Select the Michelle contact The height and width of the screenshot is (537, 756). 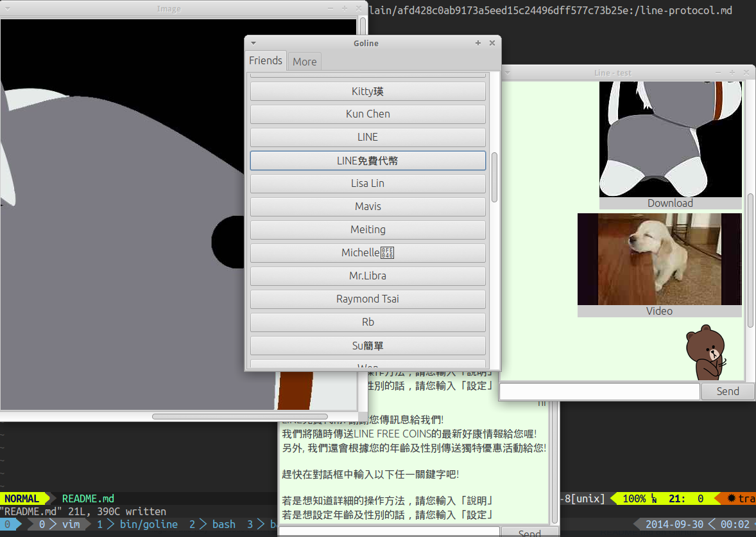(x=368, y=253)
